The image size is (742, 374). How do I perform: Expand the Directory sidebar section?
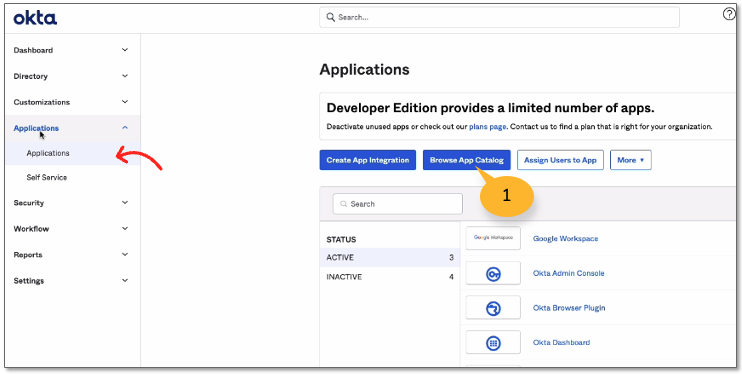125,76
